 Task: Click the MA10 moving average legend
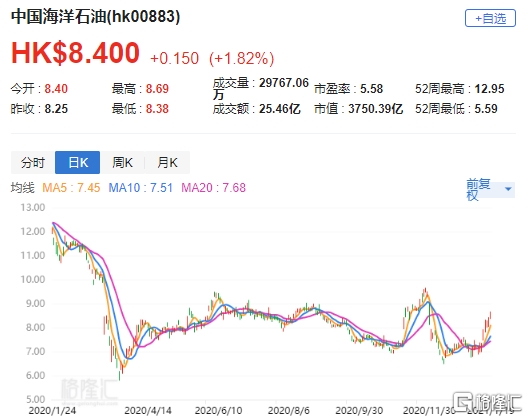click(x=140, y=188)
